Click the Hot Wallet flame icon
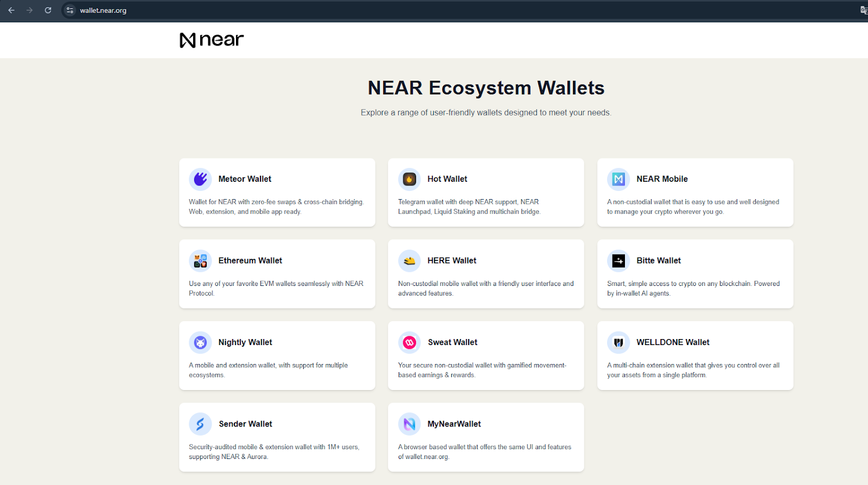 410,179
